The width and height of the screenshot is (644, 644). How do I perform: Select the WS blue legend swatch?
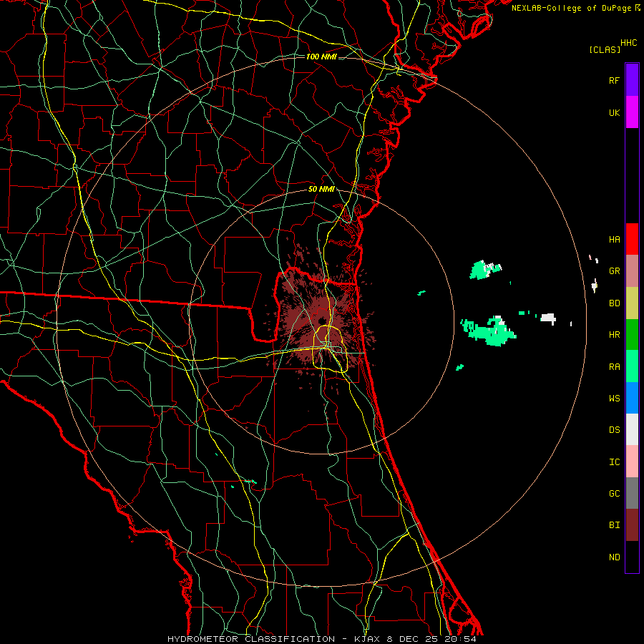(x=632, y=398)
